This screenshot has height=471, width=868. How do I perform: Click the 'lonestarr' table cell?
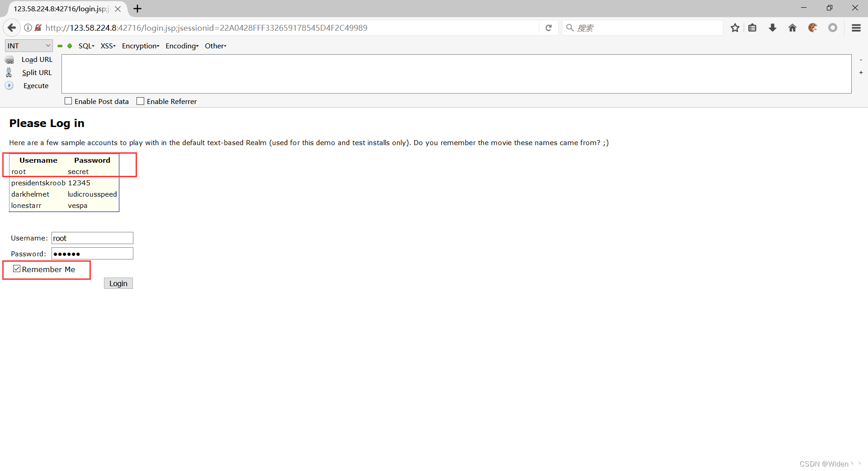(26, 206)
